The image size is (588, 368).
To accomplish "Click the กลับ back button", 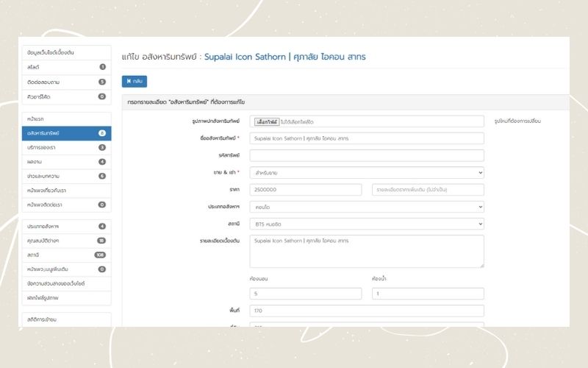I will click(135, 81).
